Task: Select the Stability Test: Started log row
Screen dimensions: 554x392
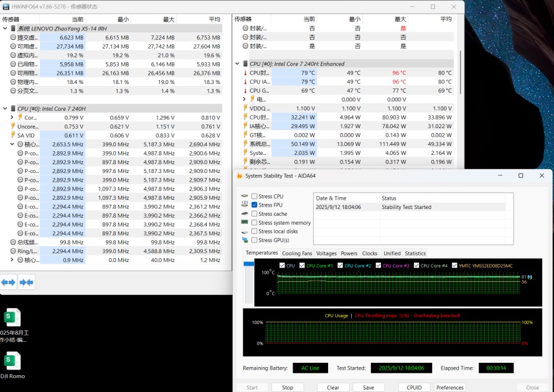Action: 406,207
